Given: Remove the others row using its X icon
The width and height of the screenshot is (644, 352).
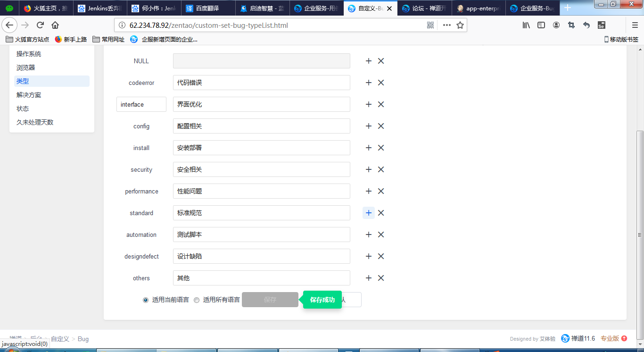Looking at the screenshot, I should [x=381, y=278].
